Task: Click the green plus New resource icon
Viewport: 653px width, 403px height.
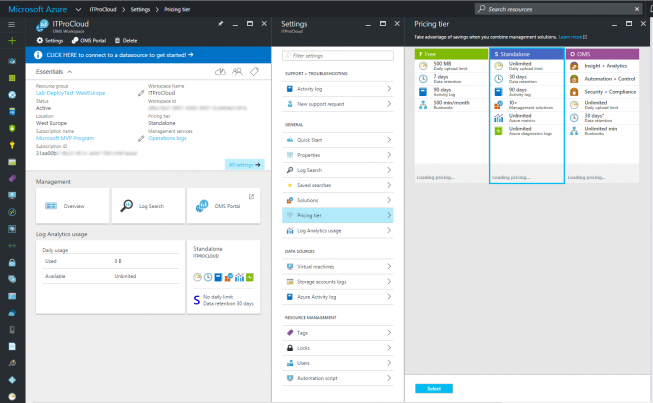Action: [x=12, y=40]
